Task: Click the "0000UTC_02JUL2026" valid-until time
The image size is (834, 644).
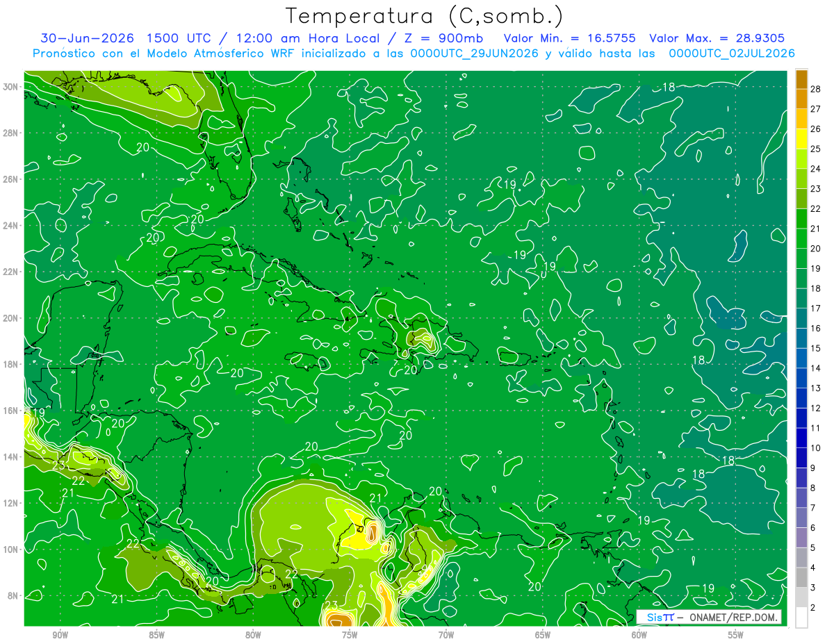Action: 731,53
